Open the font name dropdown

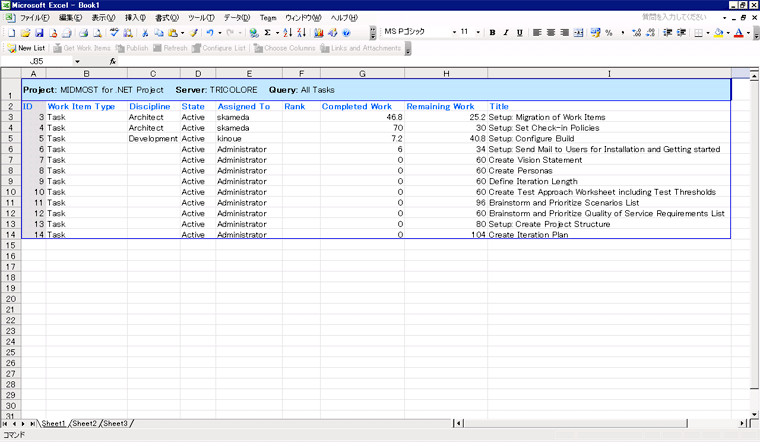coord(454,32)
